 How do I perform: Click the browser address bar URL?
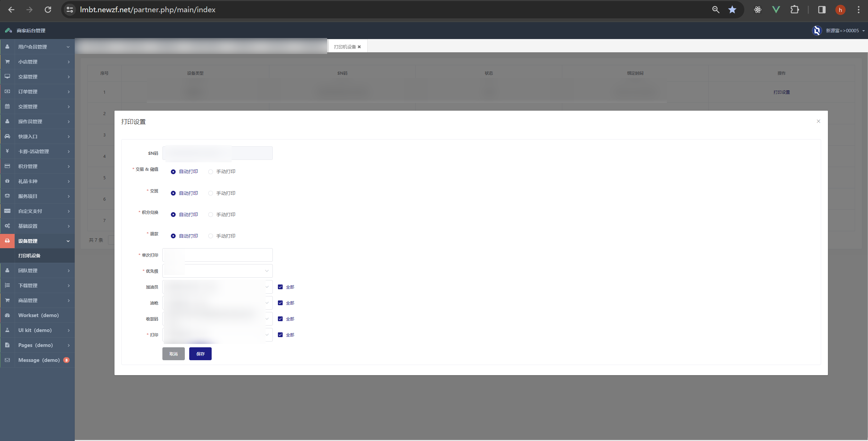tap(147, 10)
